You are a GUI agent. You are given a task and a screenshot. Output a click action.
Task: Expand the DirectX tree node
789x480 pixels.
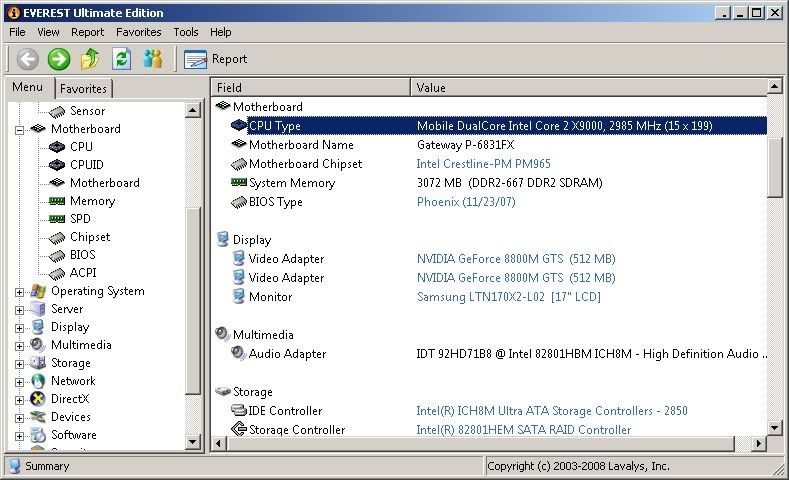tap(19, 401)
